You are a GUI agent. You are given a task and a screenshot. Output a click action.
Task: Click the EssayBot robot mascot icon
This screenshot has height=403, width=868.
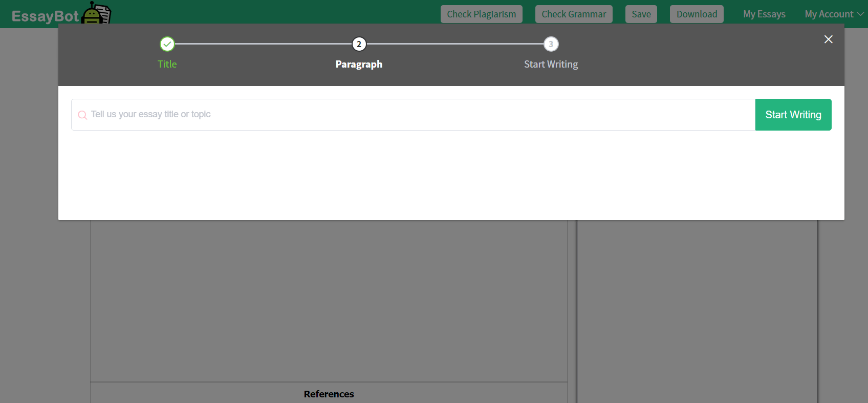click(96, 13)
